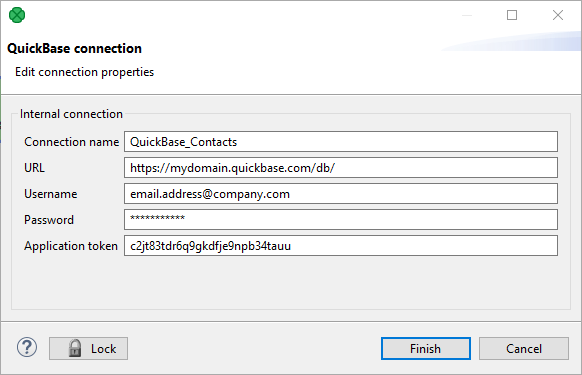Image resolution: width=582 pixels, height=375 pixels.
Task: Close the dialog with the X
Action: point(558,15)
